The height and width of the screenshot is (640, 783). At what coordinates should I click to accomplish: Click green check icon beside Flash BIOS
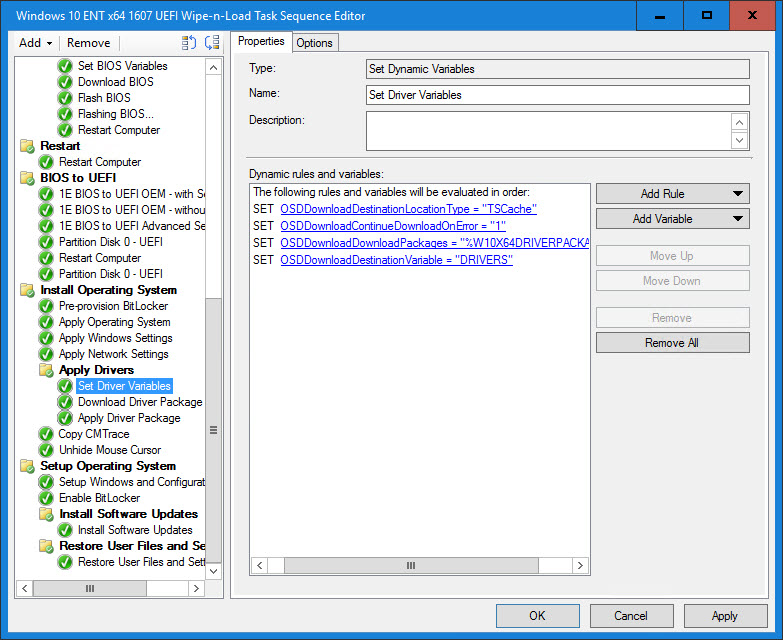(65, 98)
